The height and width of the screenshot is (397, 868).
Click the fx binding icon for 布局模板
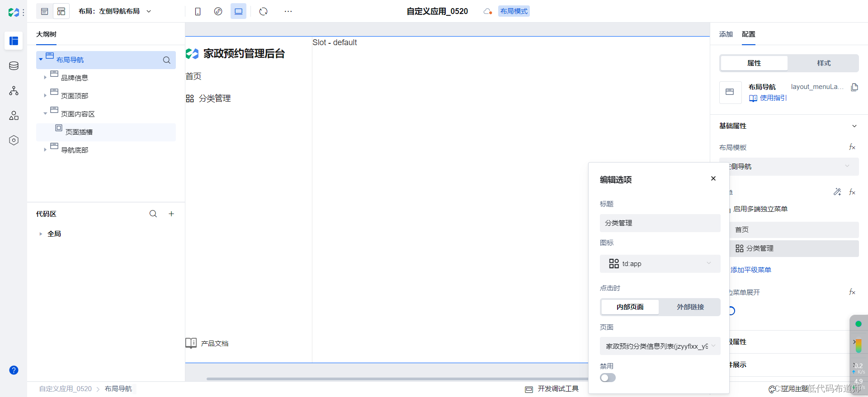point(852,147)
